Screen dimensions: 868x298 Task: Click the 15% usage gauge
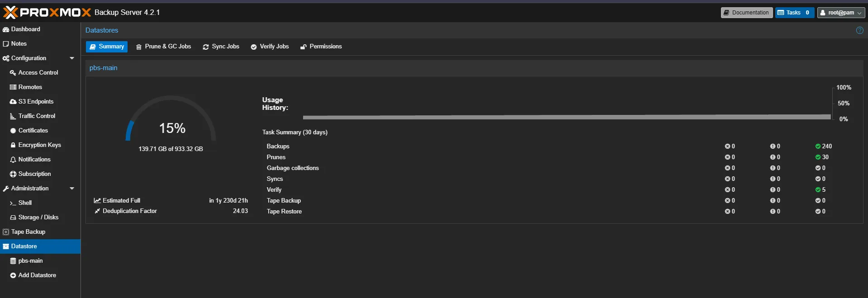tap(171, 118)
